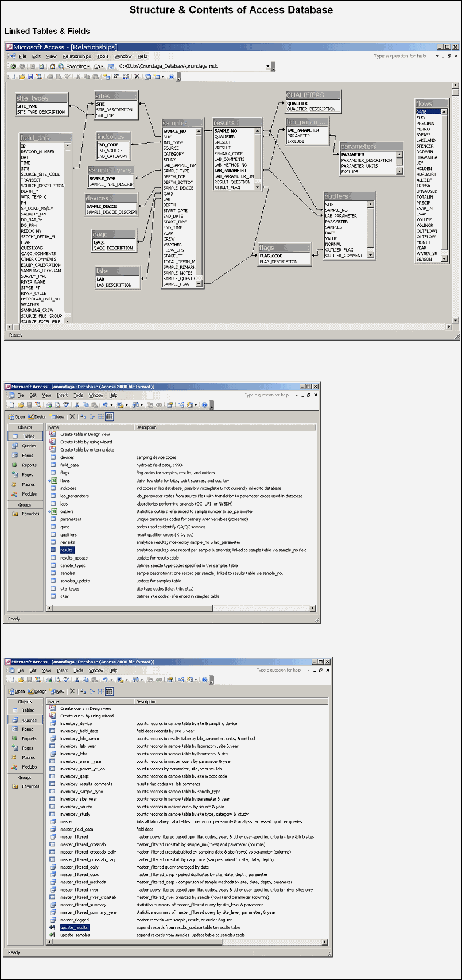Screen dimensions: 462x980
Task: Click Help question-mark icon in Relationships toolbar
Action: coord(172,76)
